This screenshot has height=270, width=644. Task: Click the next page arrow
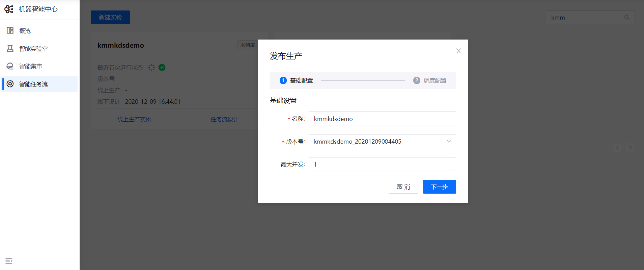[x=630, y=148]
